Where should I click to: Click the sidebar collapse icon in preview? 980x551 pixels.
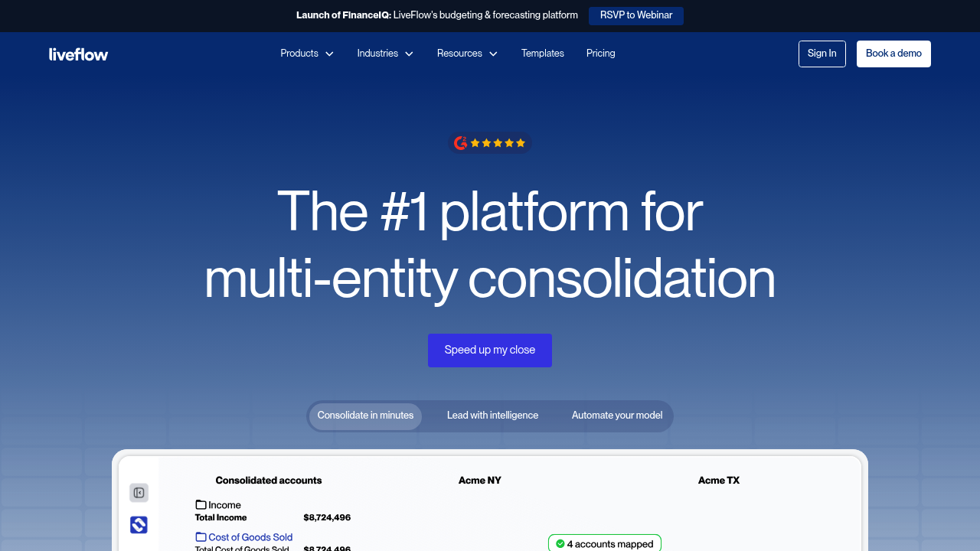tap(139, 493)
